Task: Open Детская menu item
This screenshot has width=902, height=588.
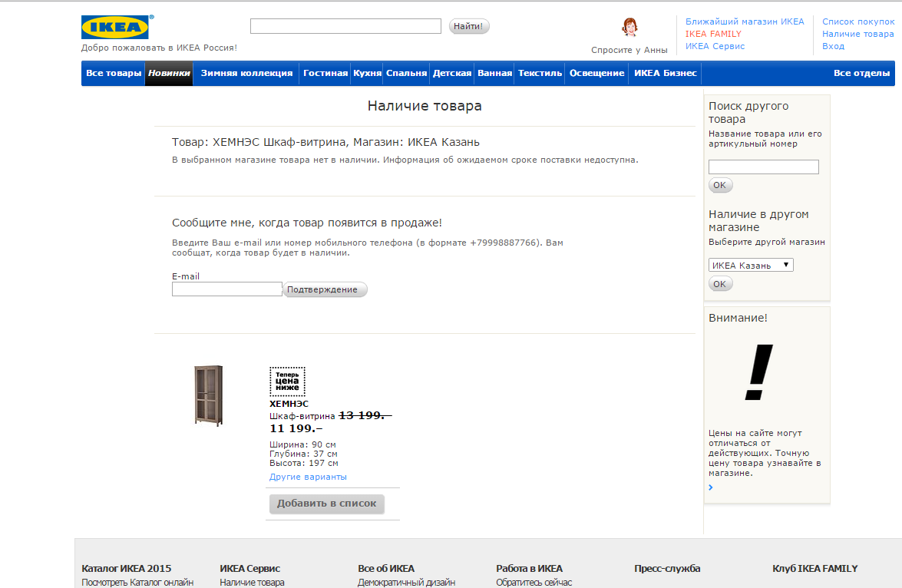Action: tap(451, 73)
